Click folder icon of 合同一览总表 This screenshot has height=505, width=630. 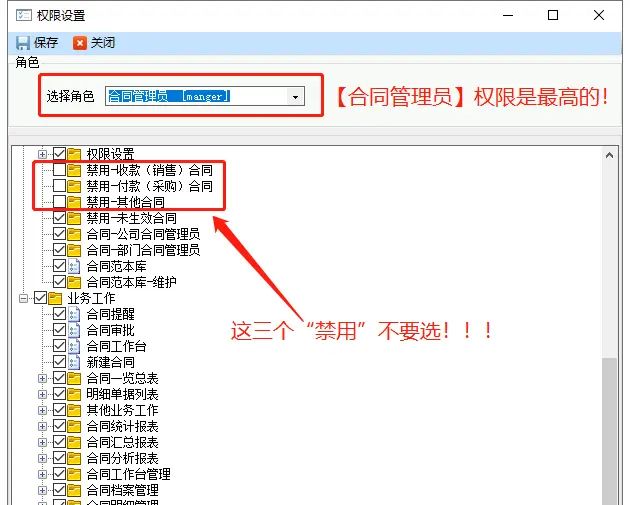pos(74,378)
